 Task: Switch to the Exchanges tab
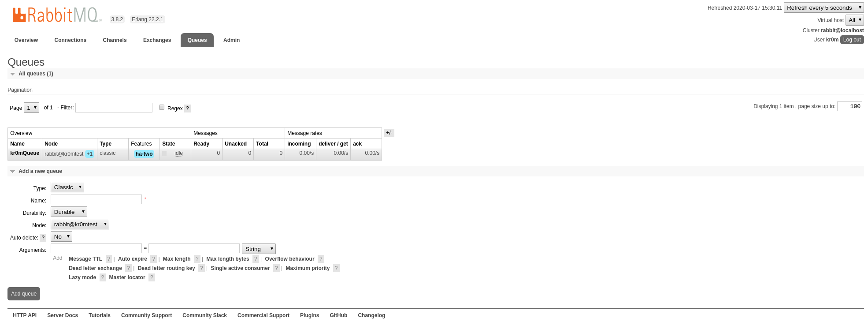click(157, 40)
